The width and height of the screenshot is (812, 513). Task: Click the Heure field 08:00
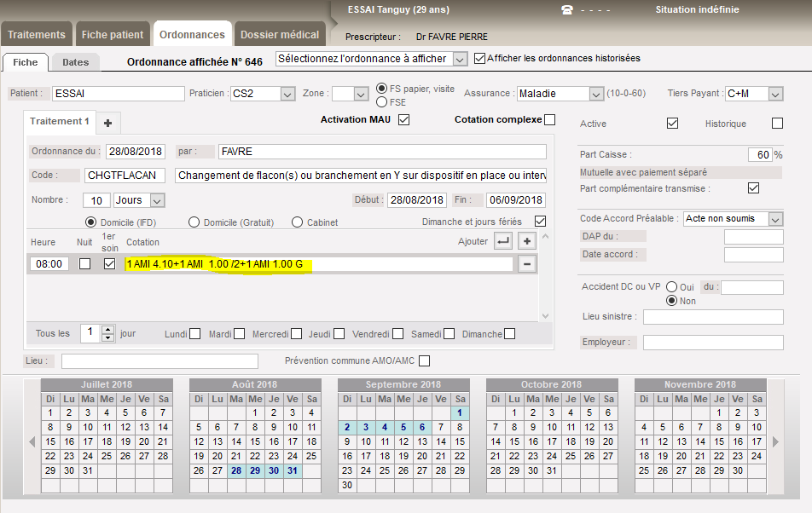pos(49,263)
